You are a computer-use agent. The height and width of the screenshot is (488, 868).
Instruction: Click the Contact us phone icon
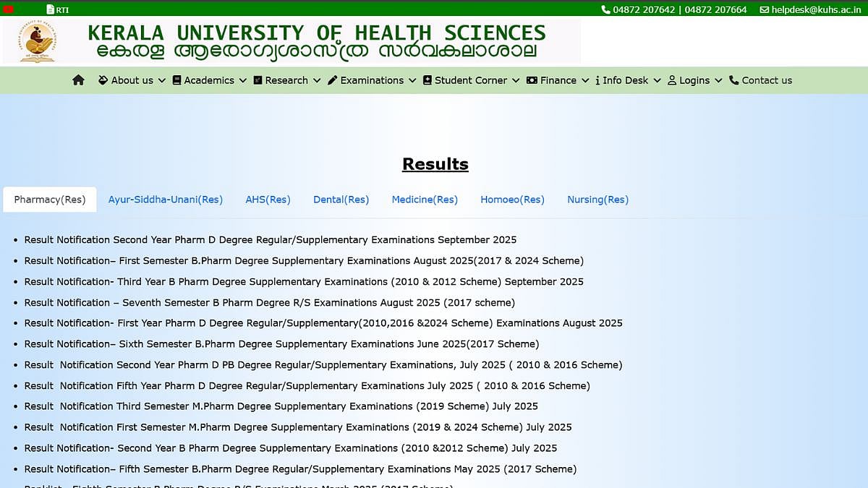[x=733, y=80]
